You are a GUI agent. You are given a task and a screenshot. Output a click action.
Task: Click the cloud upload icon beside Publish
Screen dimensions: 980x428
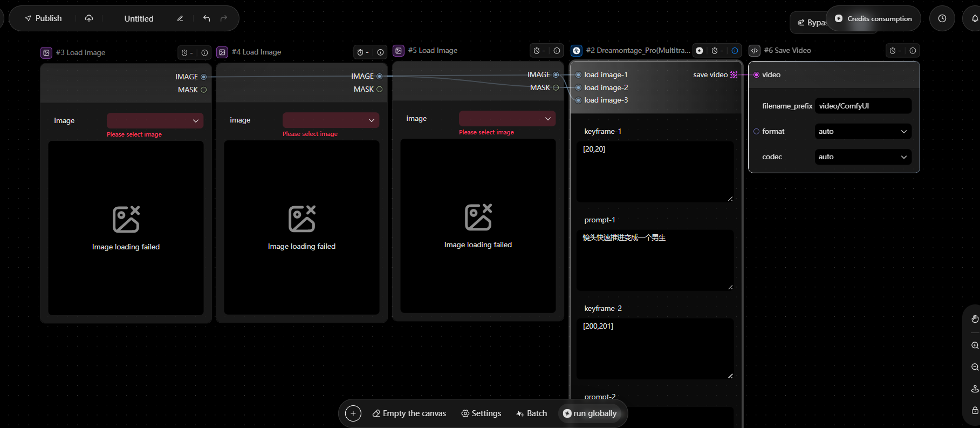tap(89, 18)
